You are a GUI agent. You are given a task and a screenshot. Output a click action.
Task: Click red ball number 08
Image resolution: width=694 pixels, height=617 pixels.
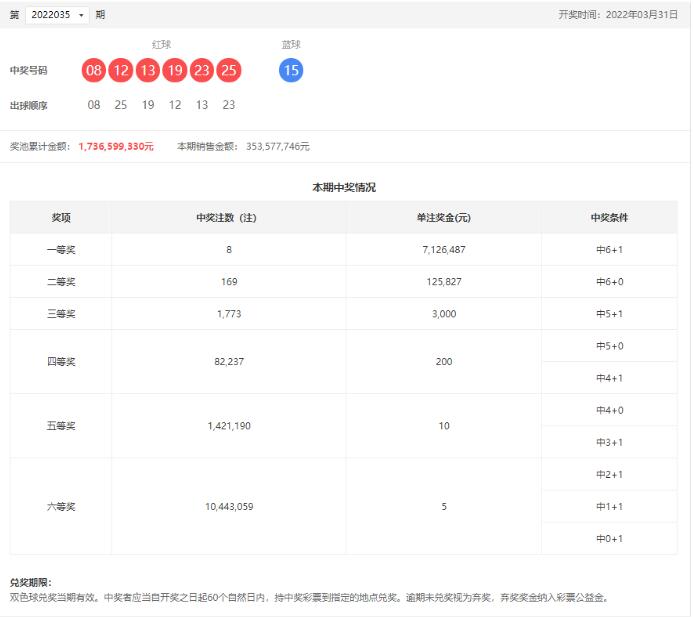point(94,70)
